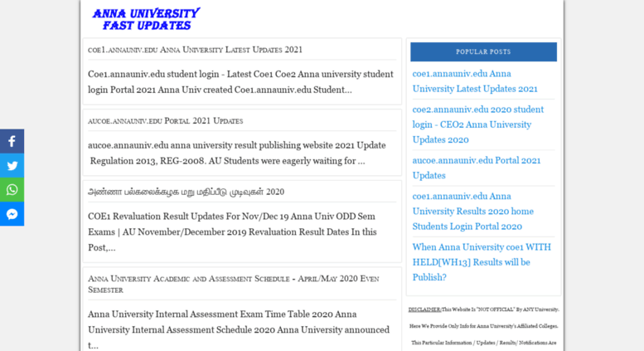Click the COE1 Revaluation Result Updates excerpt

[232, 232]
